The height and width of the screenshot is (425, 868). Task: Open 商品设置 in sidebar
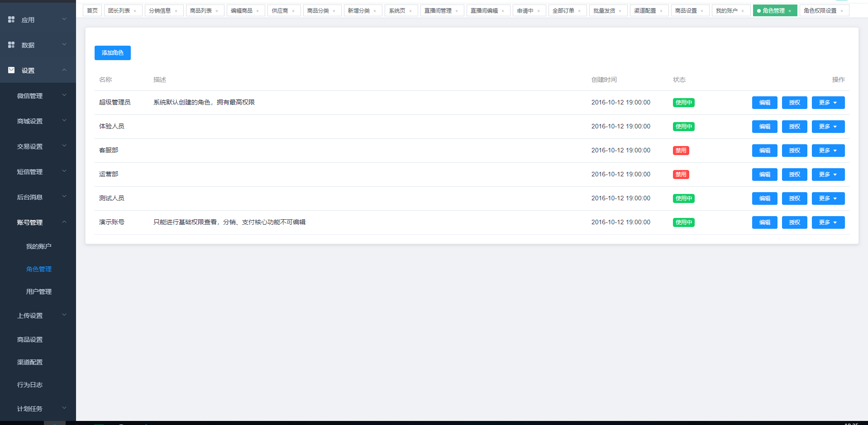(x=30, y=340)
